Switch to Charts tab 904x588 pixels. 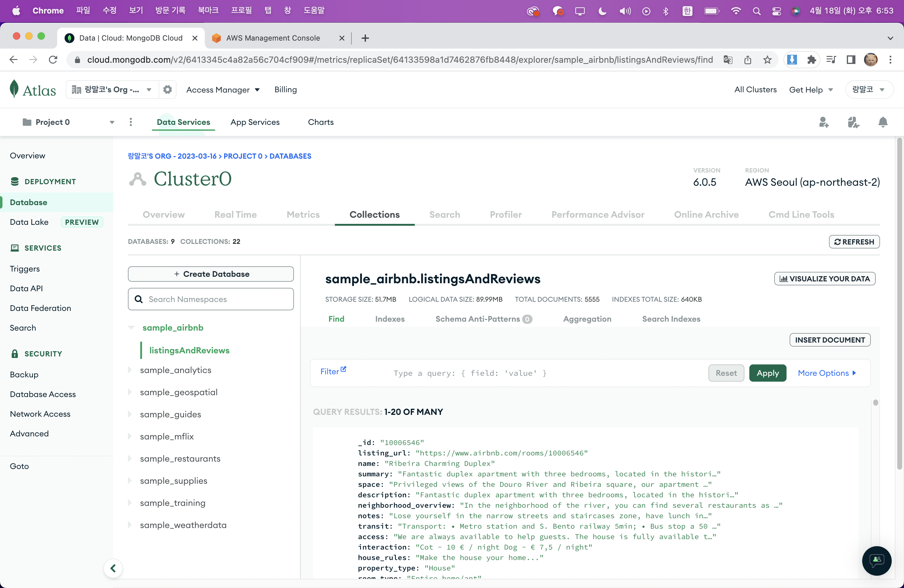[321, 122]
